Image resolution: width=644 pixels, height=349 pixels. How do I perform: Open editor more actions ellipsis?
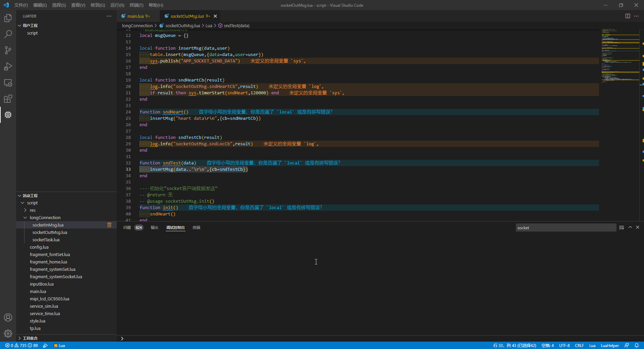(636, 16)
